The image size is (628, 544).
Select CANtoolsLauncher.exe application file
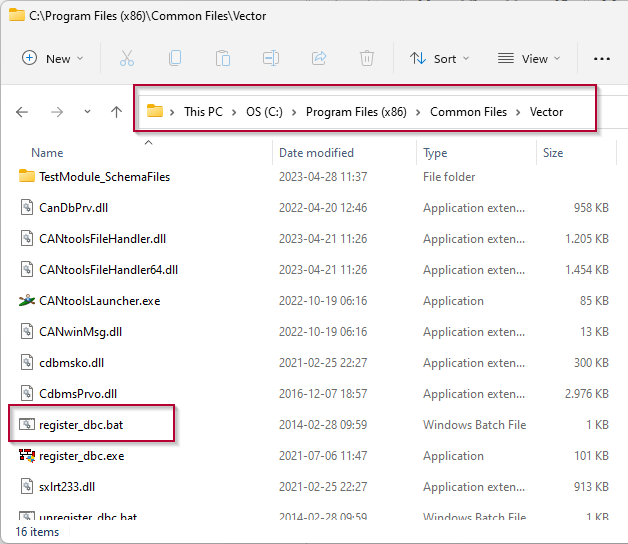coord(99,301)
